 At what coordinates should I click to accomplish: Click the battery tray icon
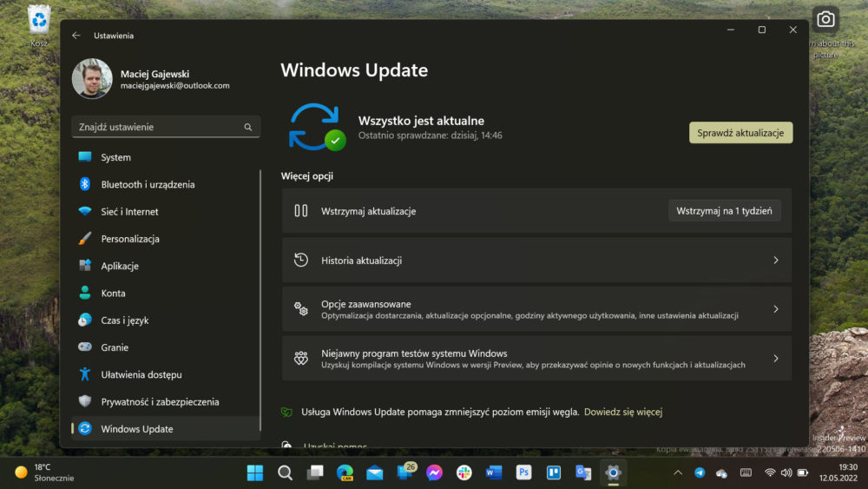pyautogui.click(x=803, y=473)
